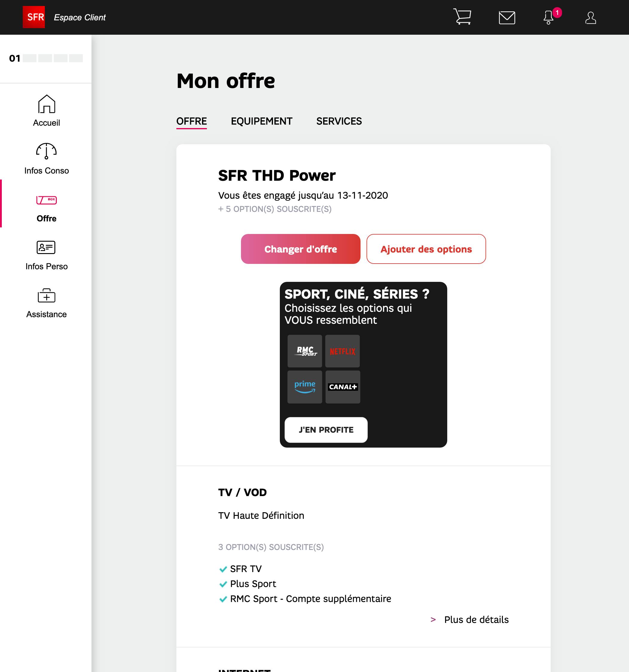Select the Offre box icon
629x672 pixels.
46,200
